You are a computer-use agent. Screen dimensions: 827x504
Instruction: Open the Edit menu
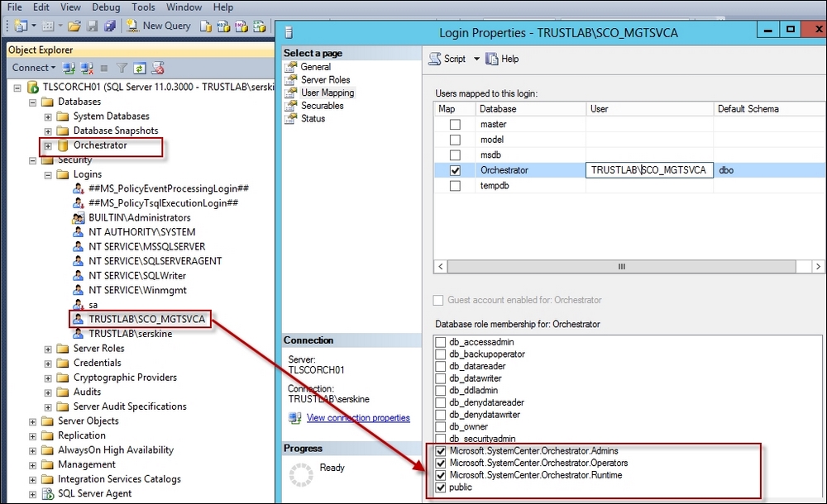click(41, 7)
